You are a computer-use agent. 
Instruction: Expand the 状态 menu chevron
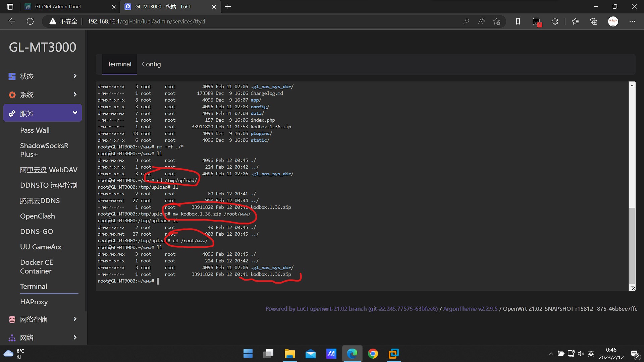pyautogui.click(x=75, y=76)
